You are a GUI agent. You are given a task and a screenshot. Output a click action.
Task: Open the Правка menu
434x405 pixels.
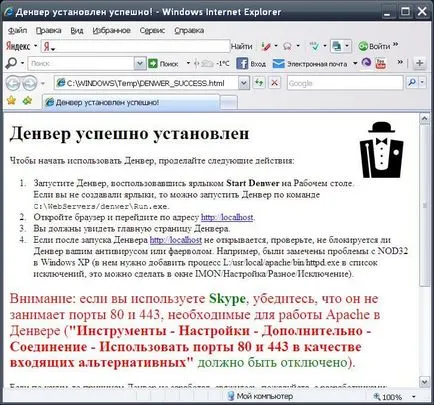pyautogui.click(x=48, y=31)
